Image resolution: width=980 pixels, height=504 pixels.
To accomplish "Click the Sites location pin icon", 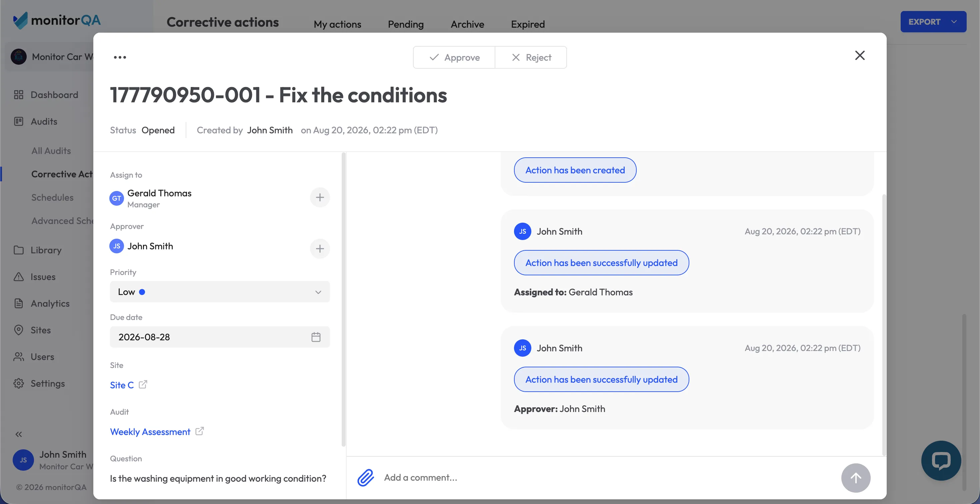I will pyautogui.click(x=19, y=330).
